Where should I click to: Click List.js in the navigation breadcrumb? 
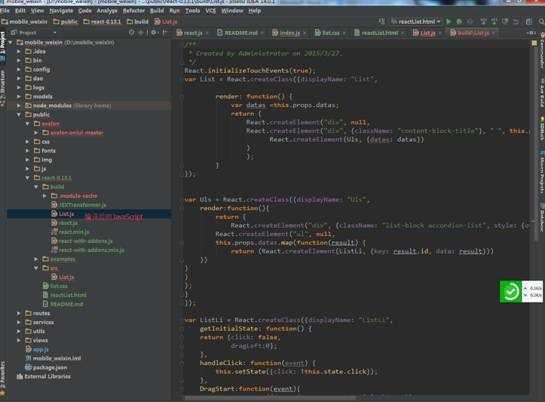[x=166, y=22]
